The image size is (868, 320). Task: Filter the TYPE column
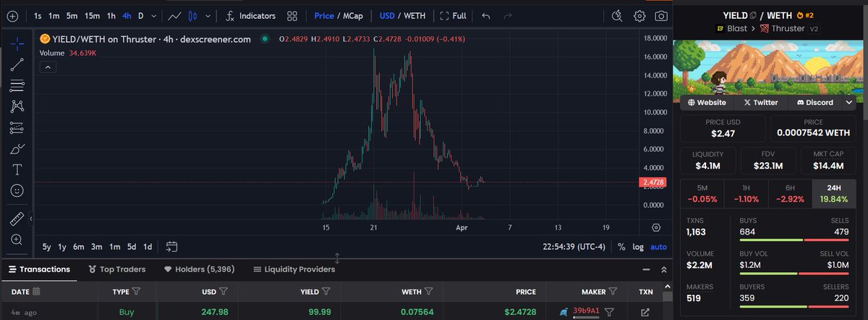pos(136,292)
